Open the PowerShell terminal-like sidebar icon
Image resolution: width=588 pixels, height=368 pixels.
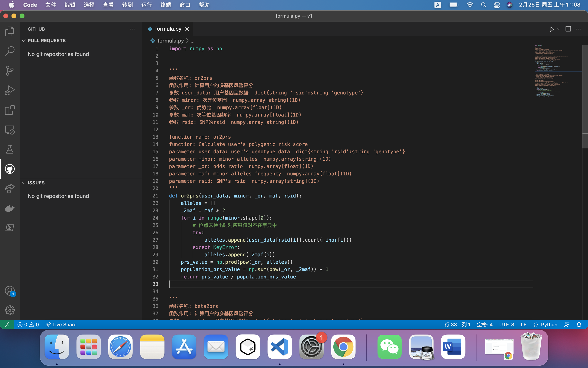(x=10, y=228)
